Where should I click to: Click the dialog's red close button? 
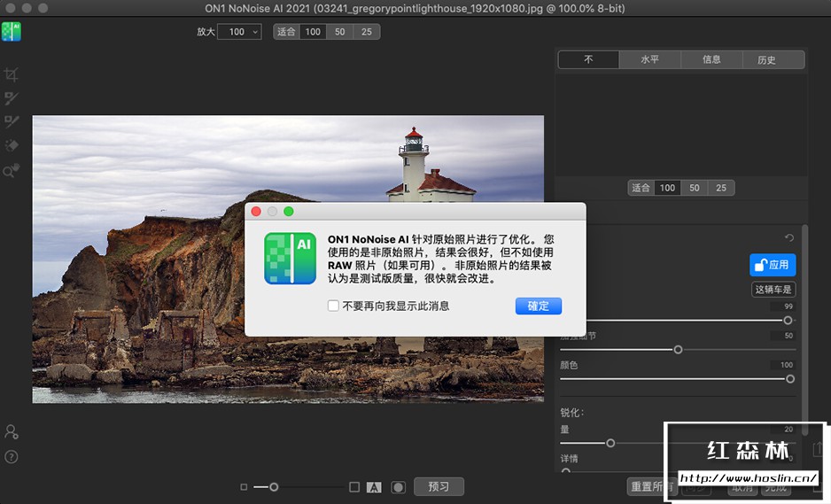257,212
